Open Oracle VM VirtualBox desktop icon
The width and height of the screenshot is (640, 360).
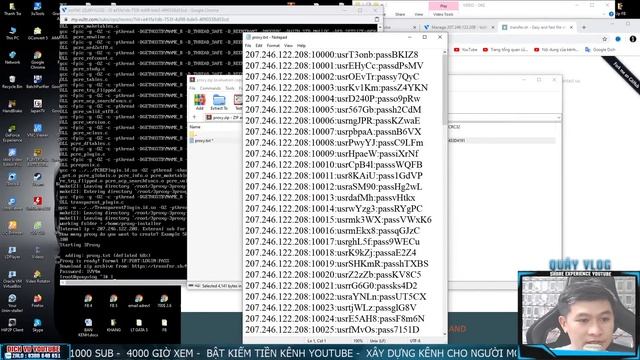click(x=12, y=279)
